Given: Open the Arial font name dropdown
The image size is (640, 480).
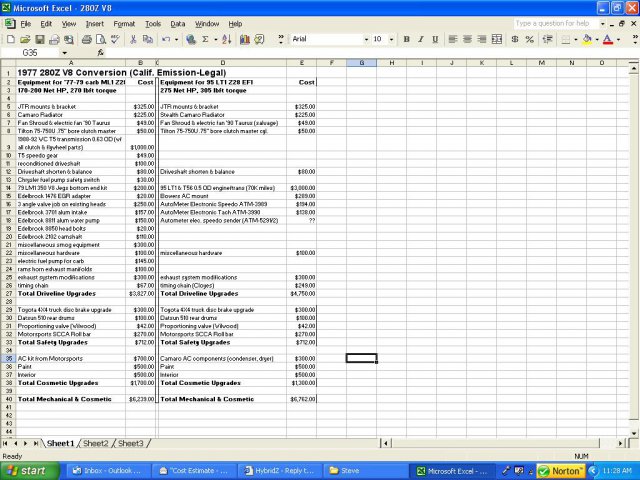Looking at the screenshot, I should tap(364, 39).
